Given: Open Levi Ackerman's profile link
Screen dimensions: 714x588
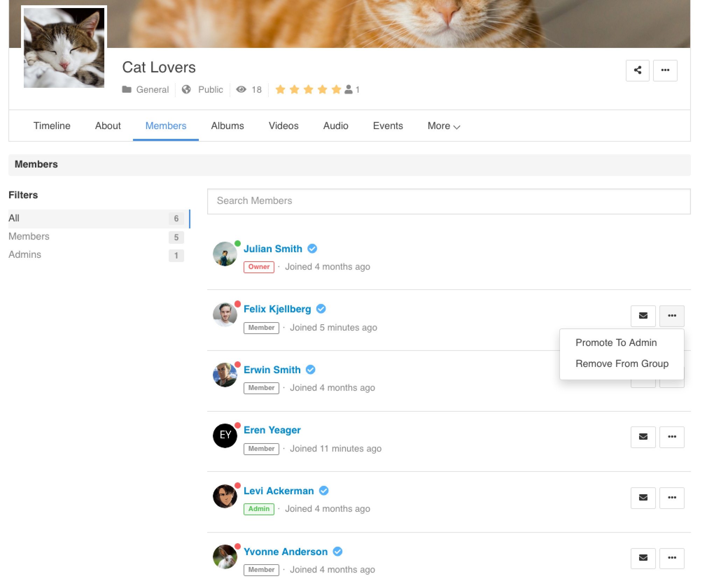Looking at the screenshot, I should (x=279, y=491).
